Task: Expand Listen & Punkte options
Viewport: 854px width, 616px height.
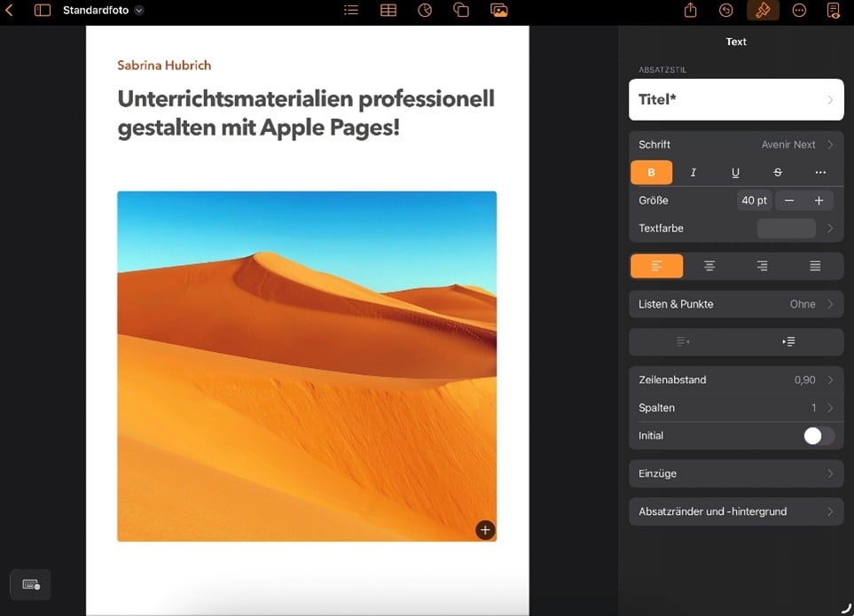Action: tap(735, 304)
